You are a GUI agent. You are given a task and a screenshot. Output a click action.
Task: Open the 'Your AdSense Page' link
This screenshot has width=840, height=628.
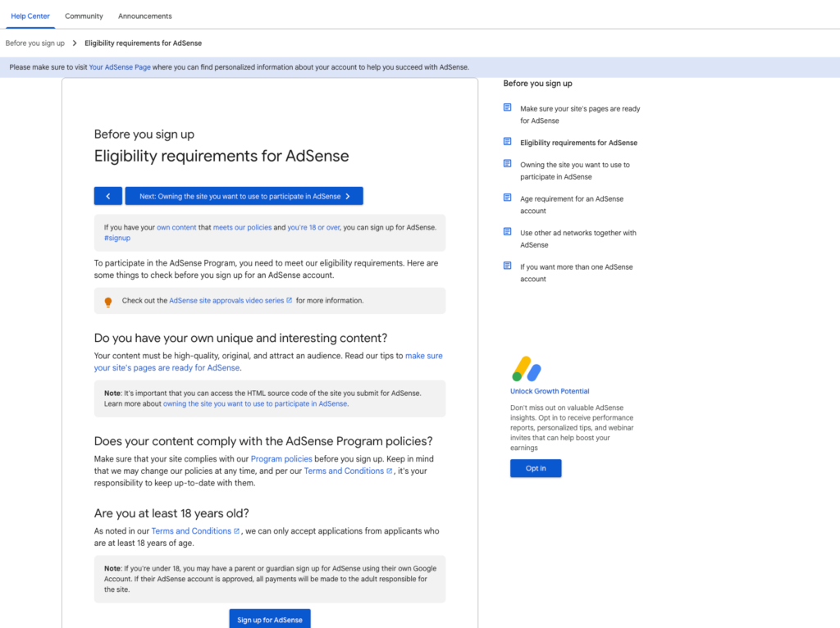pyautogui.click(x=120, y=67)
